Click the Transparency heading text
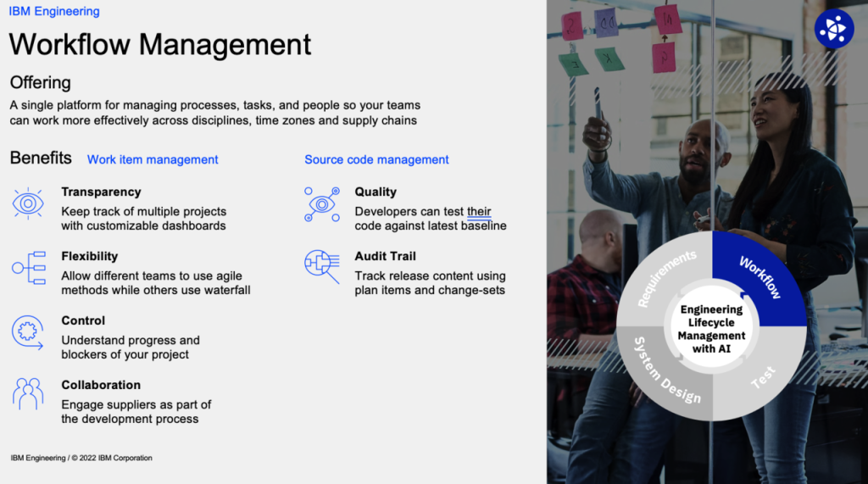868x484 pixels. [102, 192]
